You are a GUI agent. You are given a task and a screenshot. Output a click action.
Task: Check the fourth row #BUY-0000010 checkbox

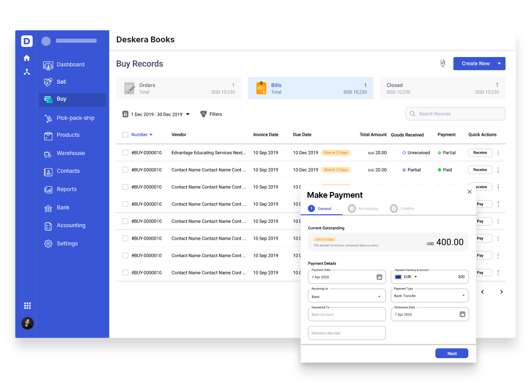tap(125, 204)
